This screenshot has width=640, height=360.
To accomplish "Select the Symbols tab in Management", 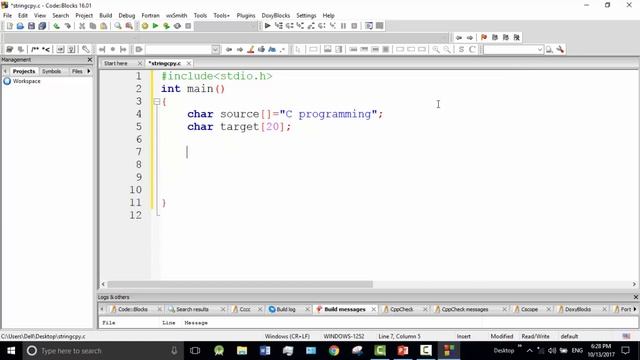I will [51, 71].
